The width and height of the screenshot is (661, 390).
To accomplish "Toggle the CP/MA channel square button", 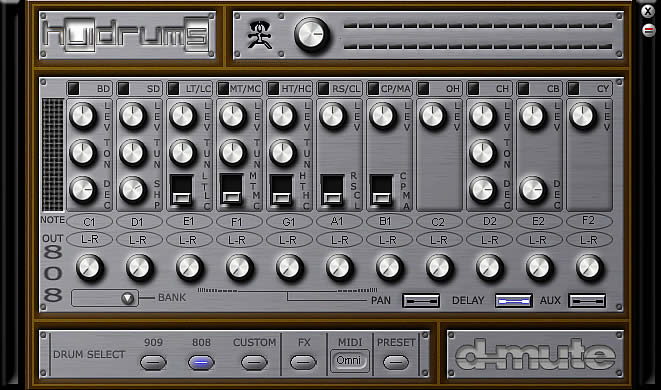I will tap(373, 89).
